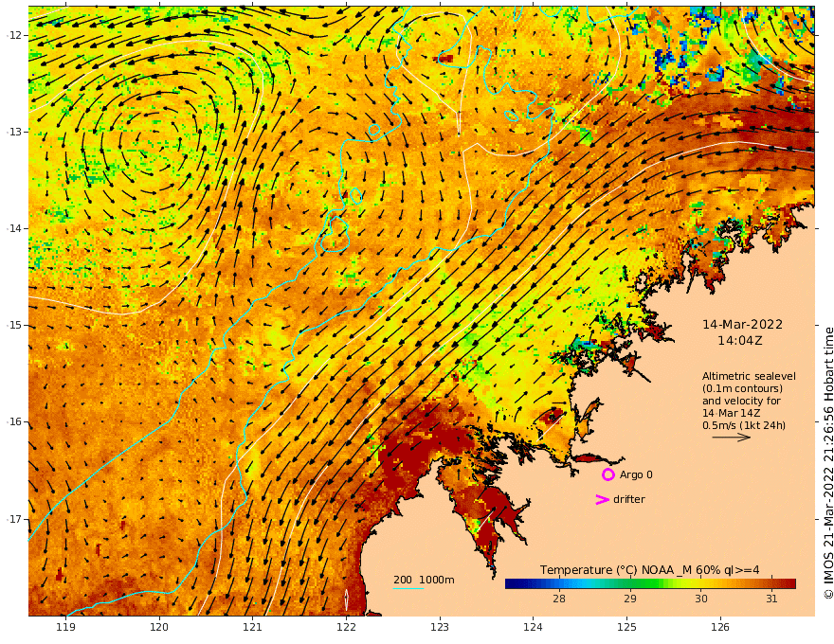Click the date text '14-Mar-2022'
Screen dimensions: 834x644
[x=742, y=324]
